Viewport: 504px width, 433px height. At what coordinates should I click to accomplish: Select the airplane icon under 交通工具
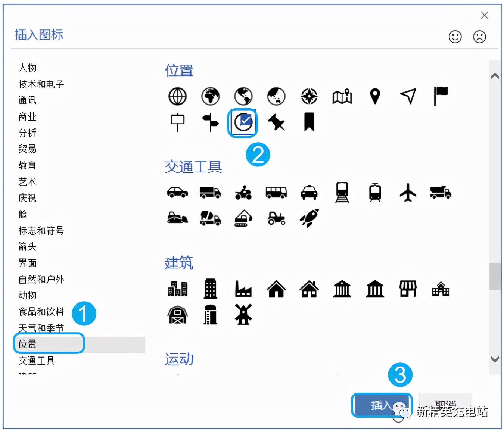(408, 193)
